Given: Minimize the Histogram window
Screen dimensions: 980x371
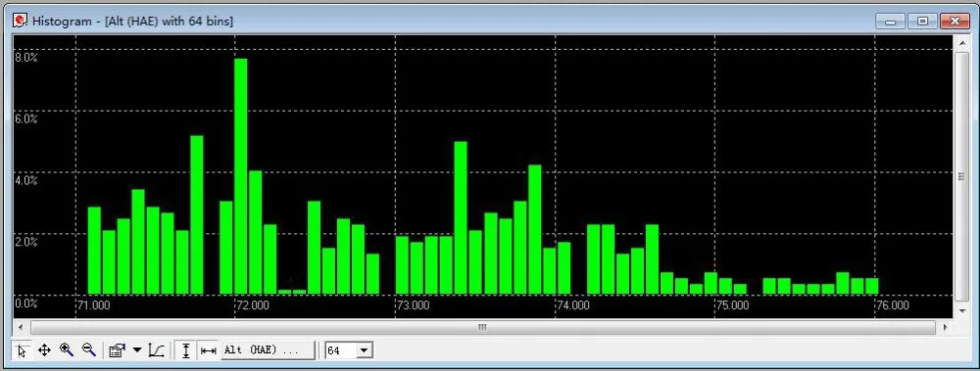Looking at the screenshot, I should (891, 22).
